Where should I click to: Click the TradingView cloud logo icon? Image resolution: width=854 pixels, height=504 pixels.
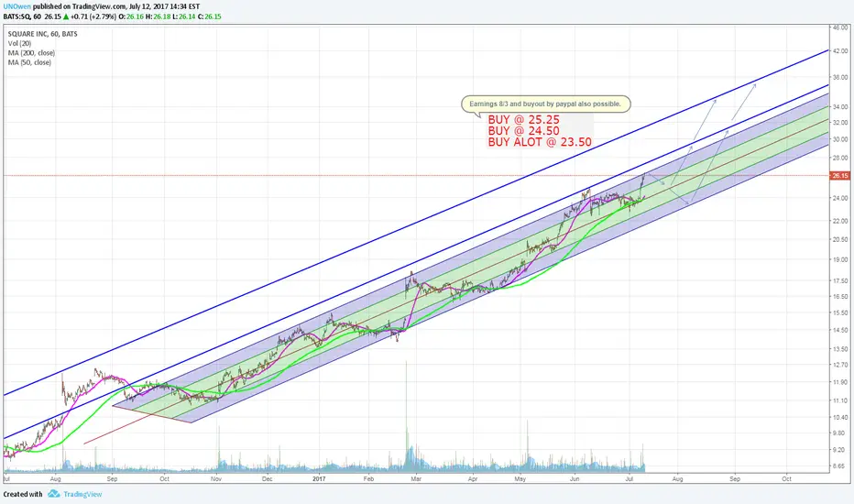coord(53,494)
